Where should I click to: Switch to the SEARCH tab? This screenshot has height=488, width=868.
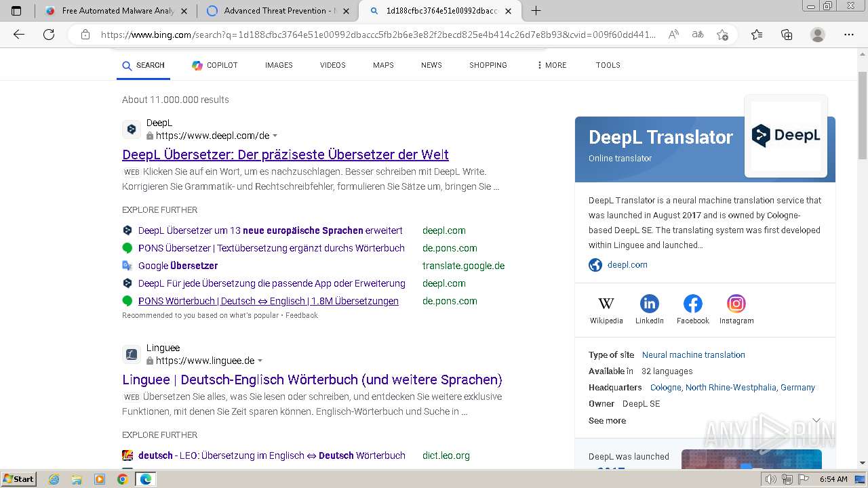[143, 65]
